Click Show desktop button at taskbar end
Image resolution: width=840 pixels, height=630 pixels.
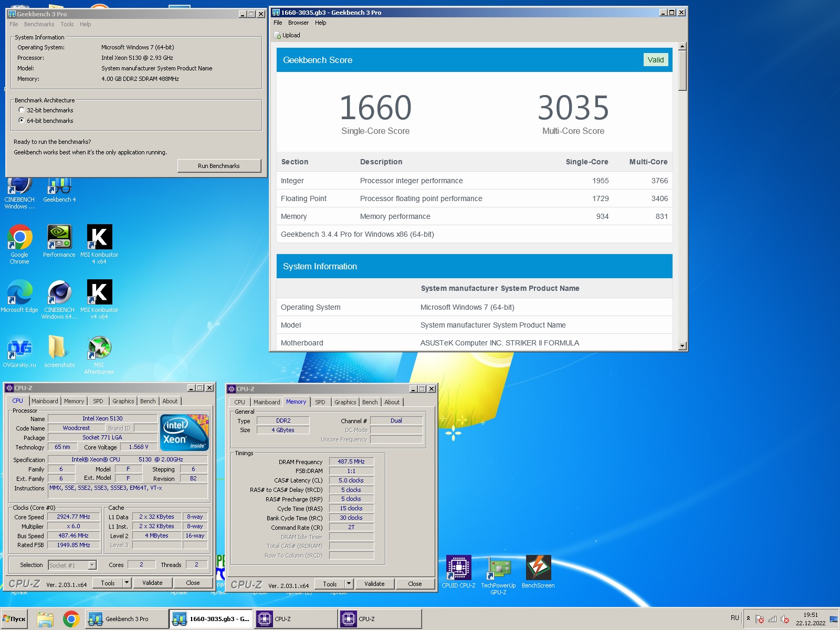(834, 619)
